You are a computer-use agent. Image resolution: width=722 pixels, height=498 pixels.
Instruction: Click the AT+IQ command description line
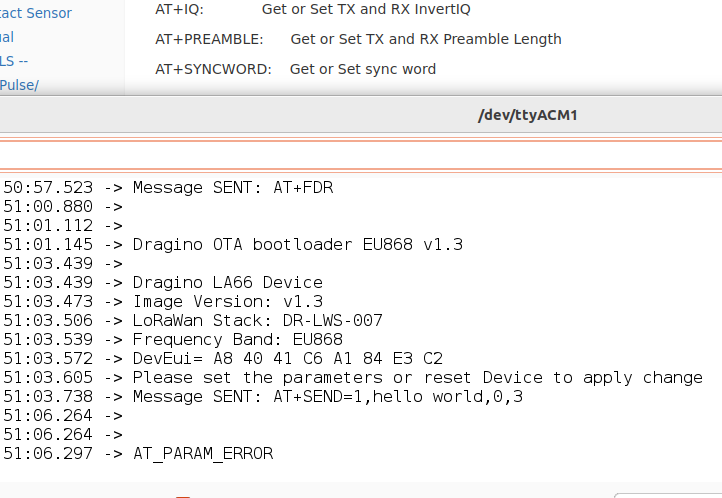(x=313, y=9)
